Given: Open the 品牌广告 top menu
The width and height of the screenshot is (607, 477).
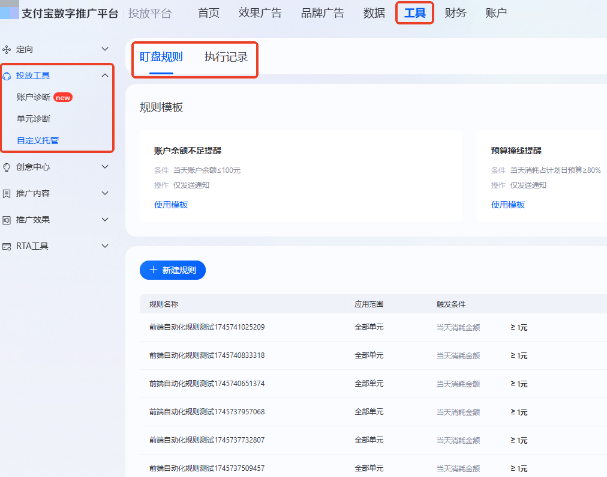Looking at the screenshot, I should tap(322, 13).
